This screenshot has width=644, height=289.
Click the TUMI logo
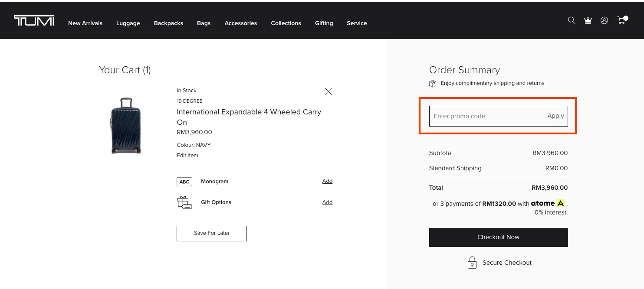(x=34, y=20)
